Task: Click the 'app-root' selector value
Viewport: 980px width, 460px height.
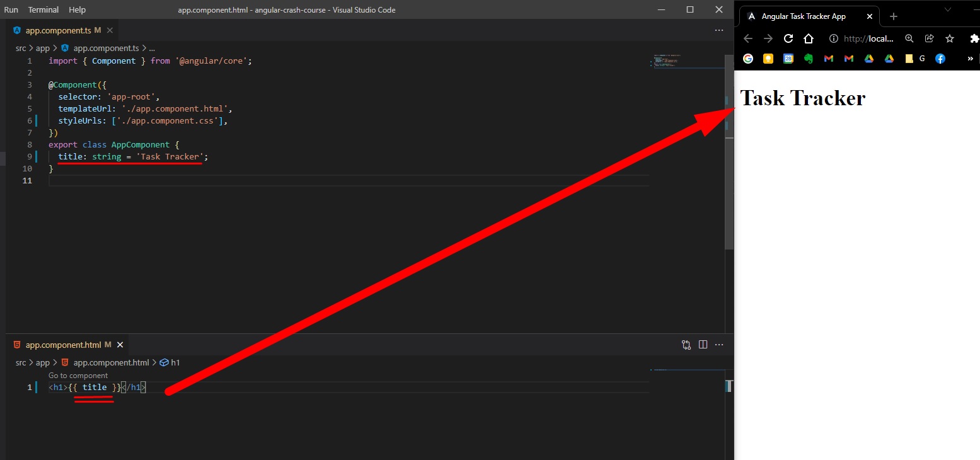Action: 132,97
